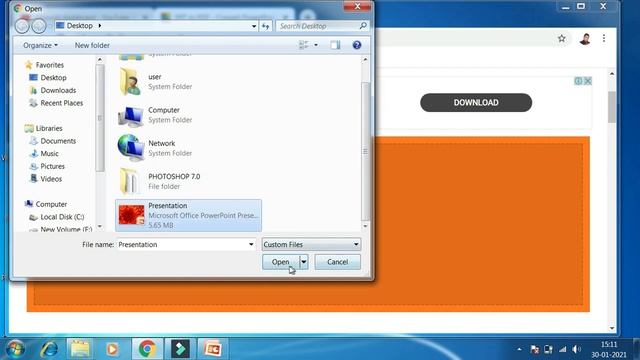The height and width of the screenshot is (360, 640).
Task: Click the Open button in the dialog
Action: click(281, 262)
